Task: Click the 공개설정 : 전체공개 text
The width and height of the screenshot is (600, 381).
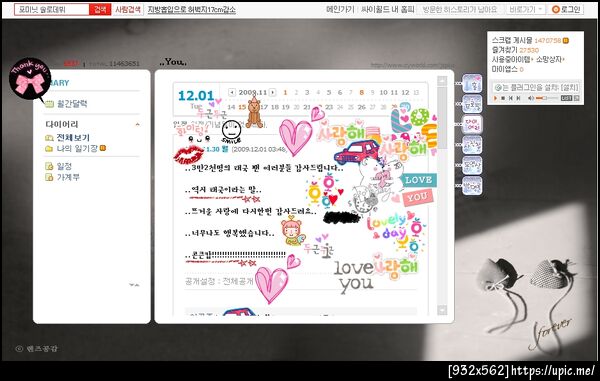Action: pos(219,282)
